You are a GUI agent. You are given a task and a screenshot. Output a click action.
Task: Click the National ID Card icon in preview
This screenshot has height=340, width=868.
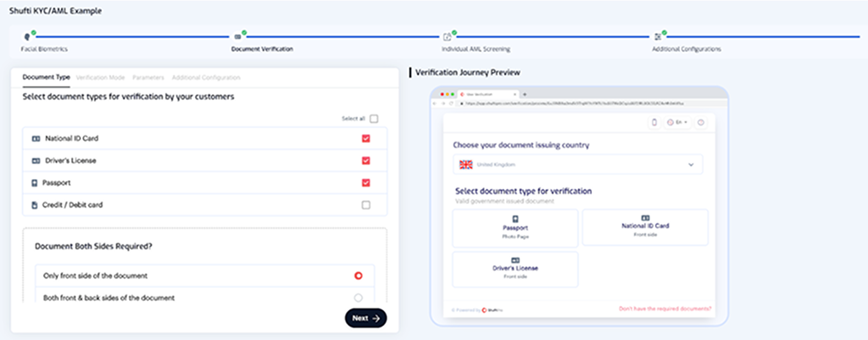point(645,218)
